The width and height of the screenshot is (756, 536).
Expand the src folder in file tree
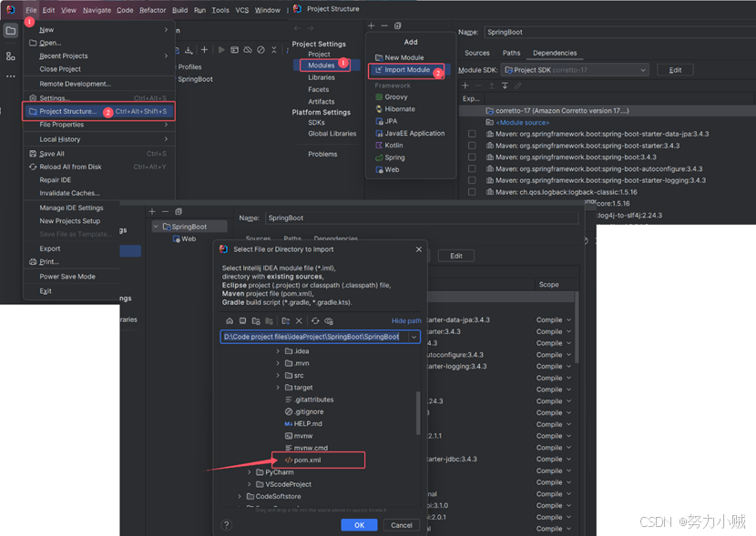[279, 375]
